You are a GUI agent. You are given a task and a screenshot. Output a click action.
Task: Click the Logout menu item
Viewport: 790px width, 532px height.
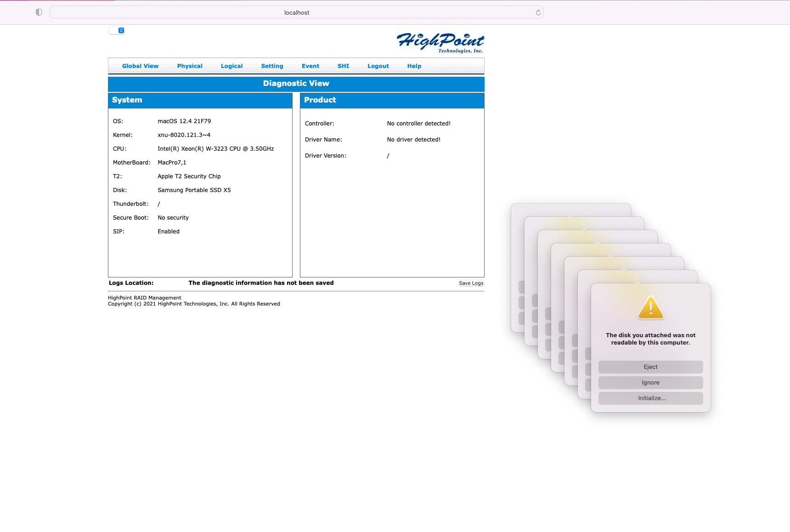click(x=378, y=66)
